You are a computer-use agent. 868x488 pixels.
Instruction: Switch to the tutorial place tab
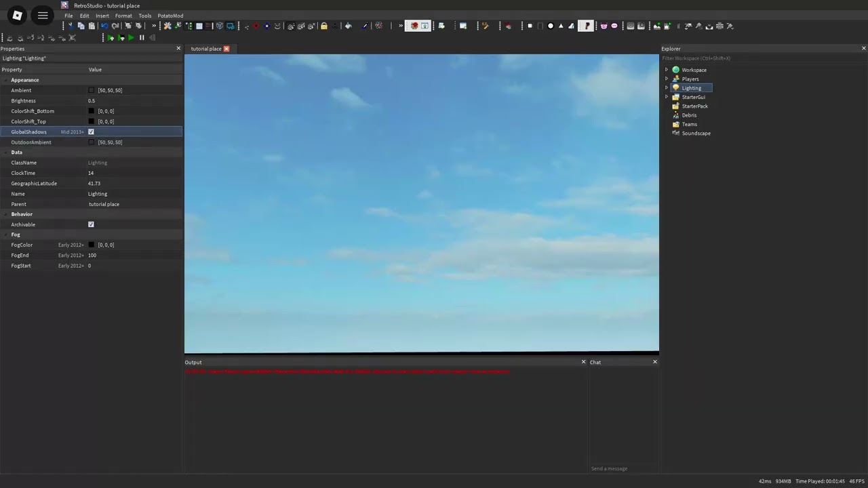click(206, 49)
